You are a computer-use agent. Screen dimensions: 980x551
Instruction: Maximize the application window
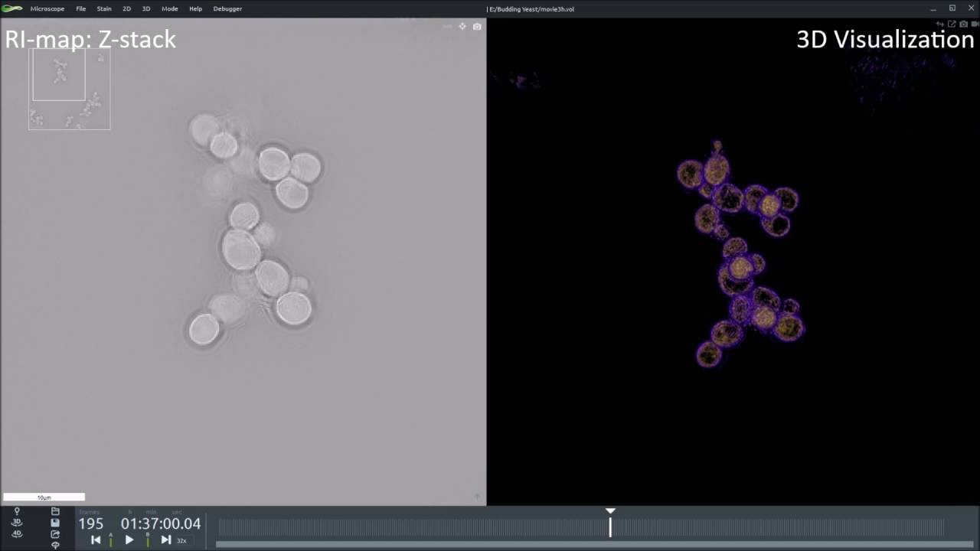952,8
